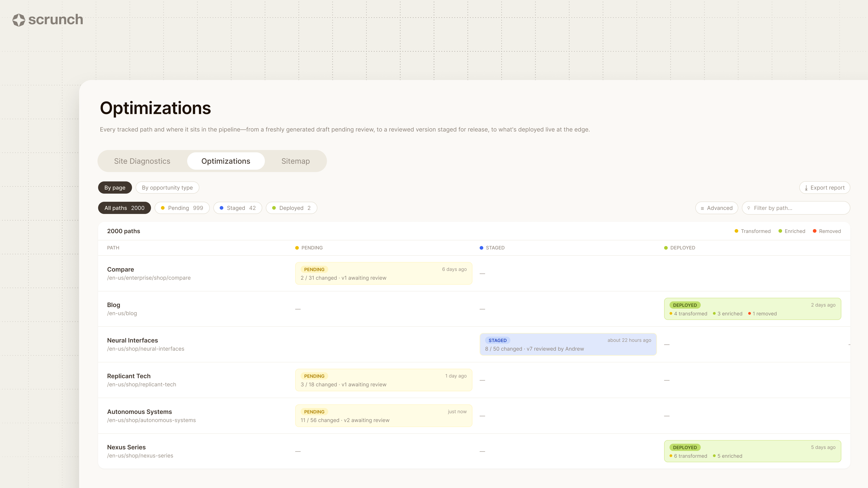Open the Replicant Tech path row

pos(474,380)
